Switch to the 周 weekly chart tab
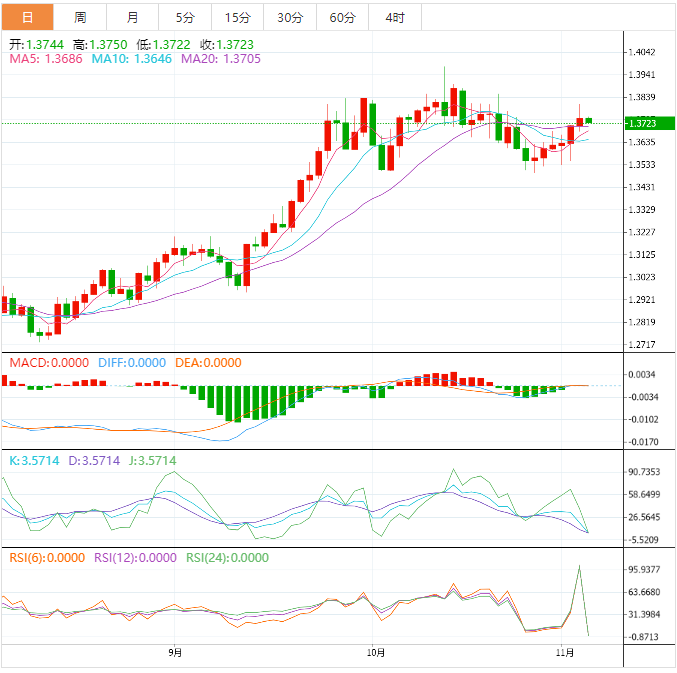This screenshot has height=673, width=677. (x=80, y=17)
